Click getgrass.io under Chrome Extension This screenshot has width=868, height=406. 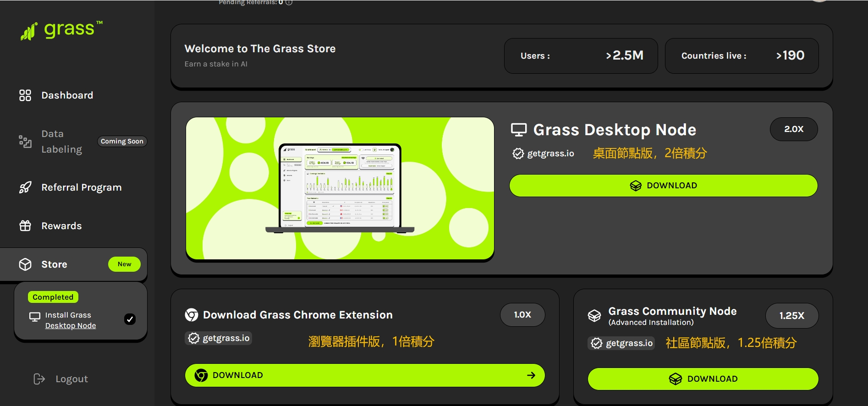coord(226,338)
